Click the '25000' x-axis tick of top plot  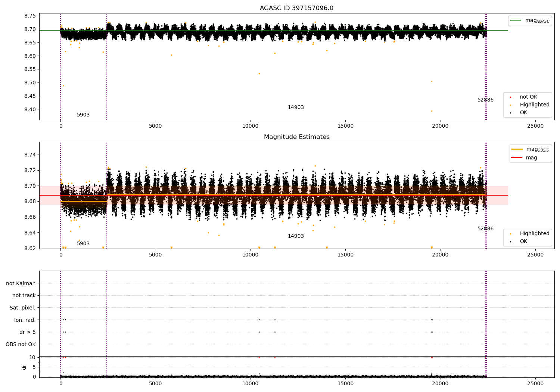(535, 126)
